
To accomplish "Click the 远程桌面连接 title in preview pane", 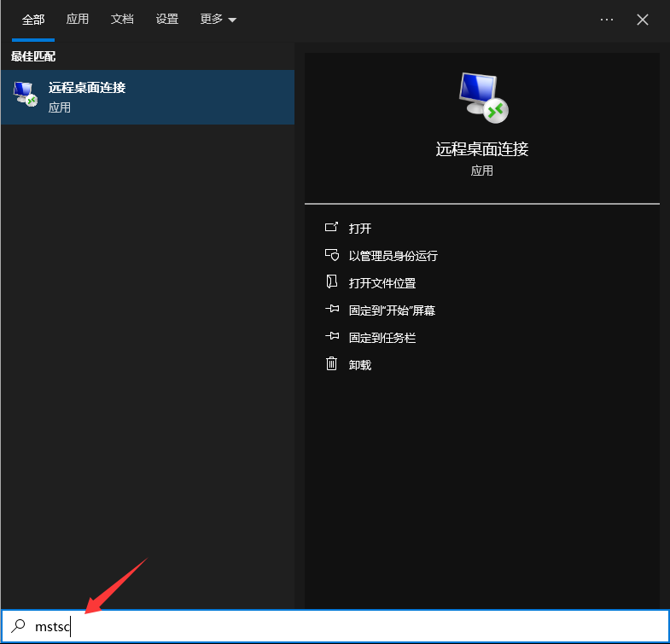I will 482,149.
